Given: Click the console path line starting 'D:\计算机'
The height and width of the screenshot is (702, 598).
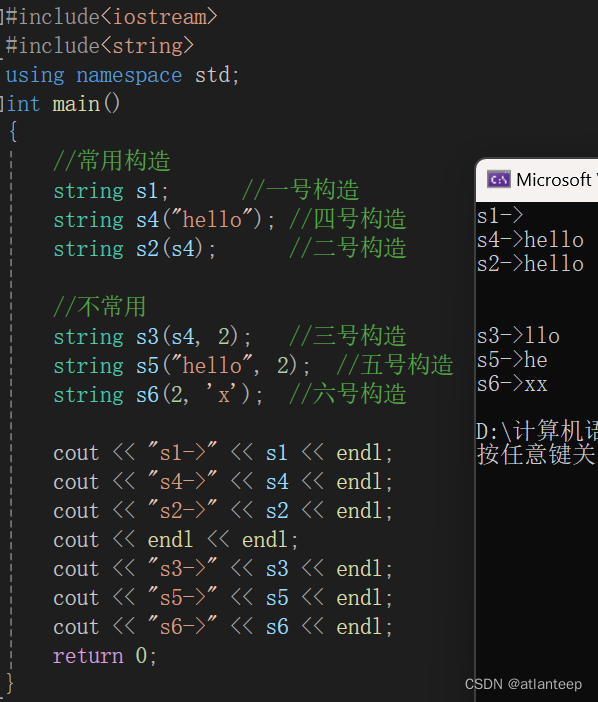Looking at the screenshot, I should click(x=537, y=431).
